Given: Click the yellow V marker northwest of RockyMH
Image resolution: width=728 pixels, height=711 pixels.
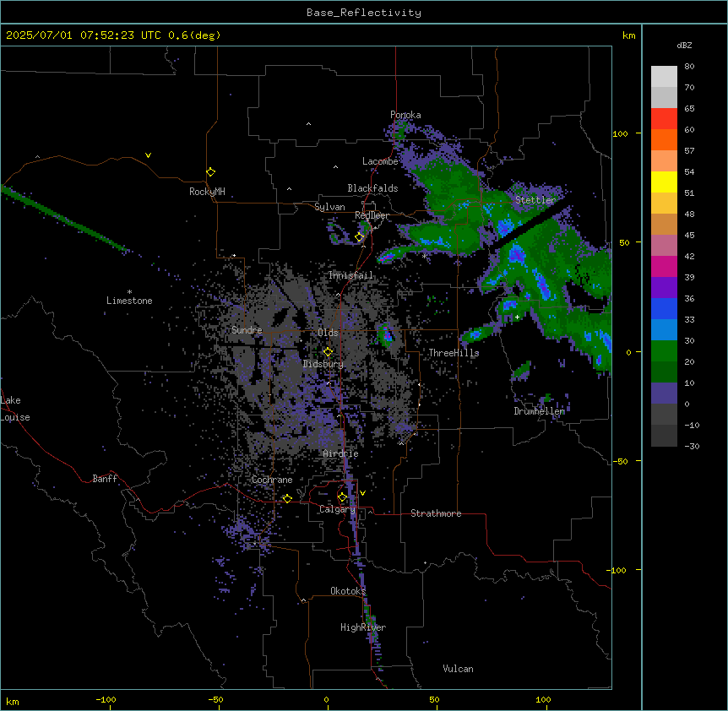Looking at the screenshot, I should [x=148, y=155].
